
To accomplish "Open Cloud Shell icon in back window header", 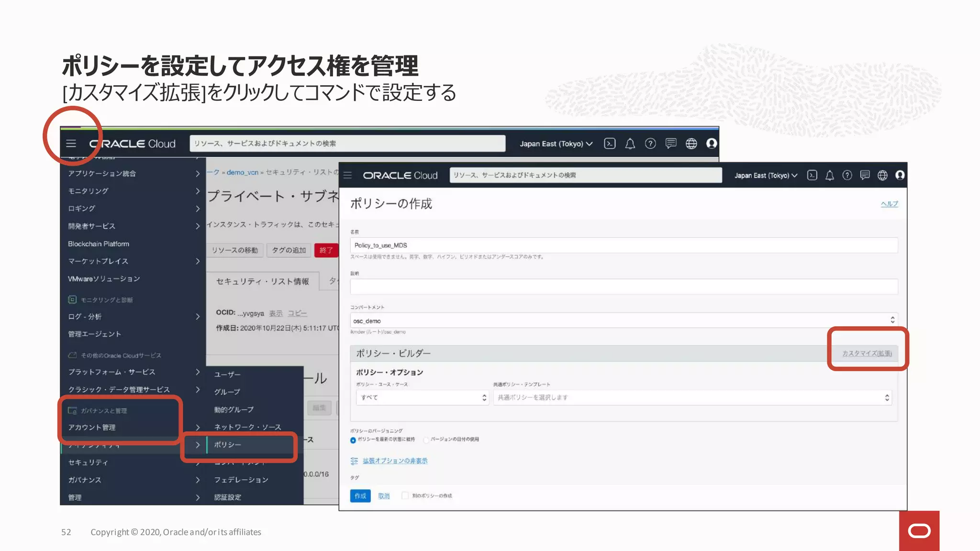I will [x=610, y=143].
